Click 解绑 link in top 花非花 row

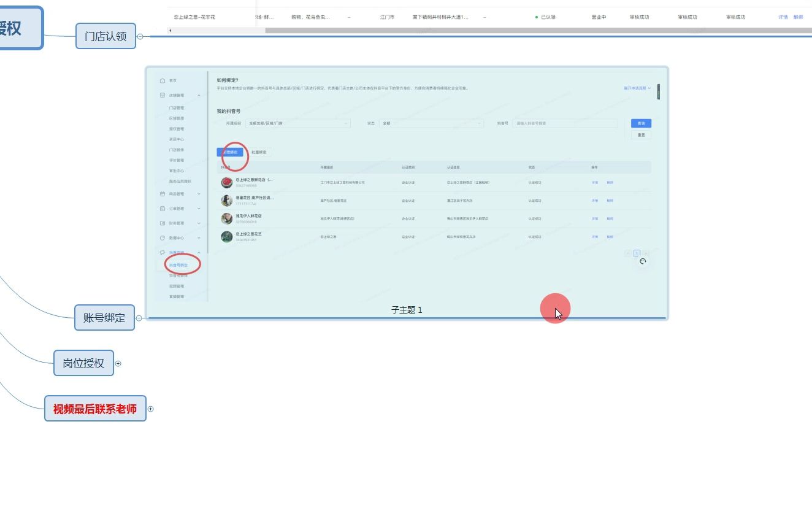click(798, 17)
